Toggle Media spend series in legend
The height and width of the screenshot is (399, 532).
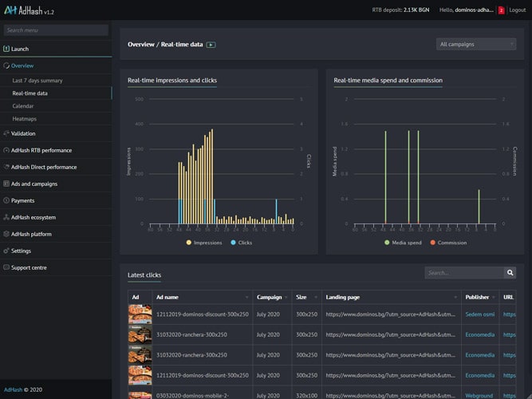[x=406, y=243]
